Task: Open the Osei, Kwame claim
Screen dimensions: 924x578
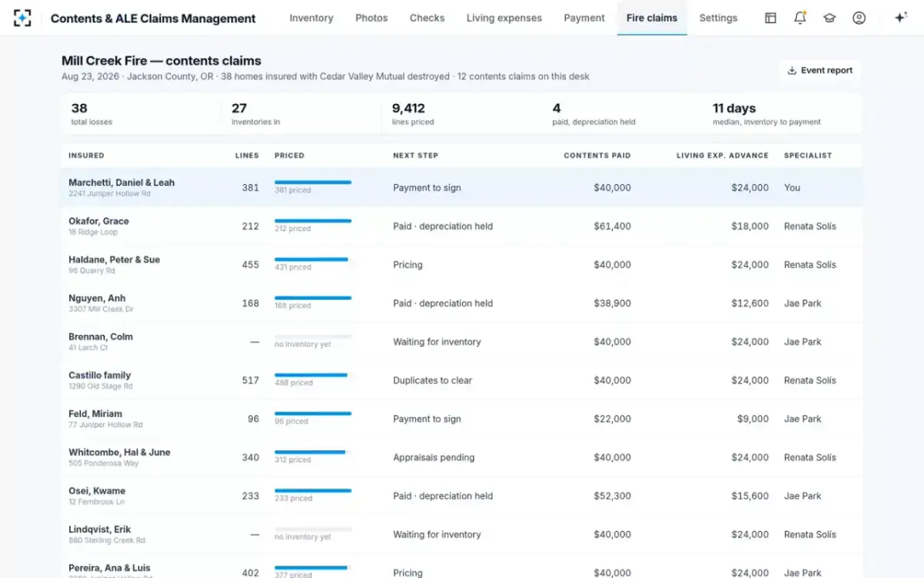Action: (x=462, y=496)
